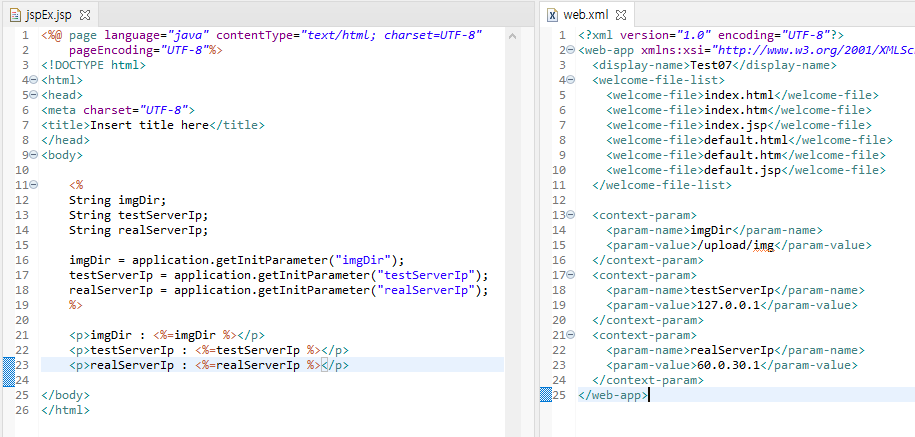915x437 pixels.
Task: Collapse the <welcome-file-list> fold at line 4
Action: [570, 80]
